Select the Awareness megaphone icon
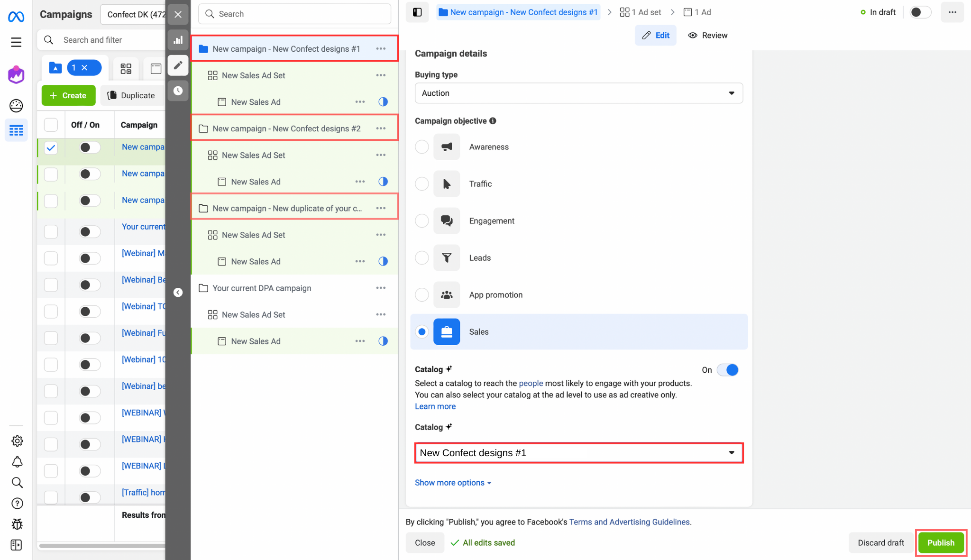This screenshot has width=971, height=560. click(x=447, y=147)
